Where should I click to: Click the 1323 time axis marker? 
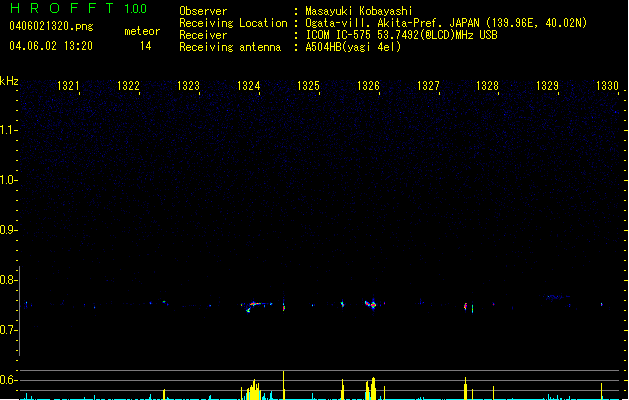[x=188, y=86]
